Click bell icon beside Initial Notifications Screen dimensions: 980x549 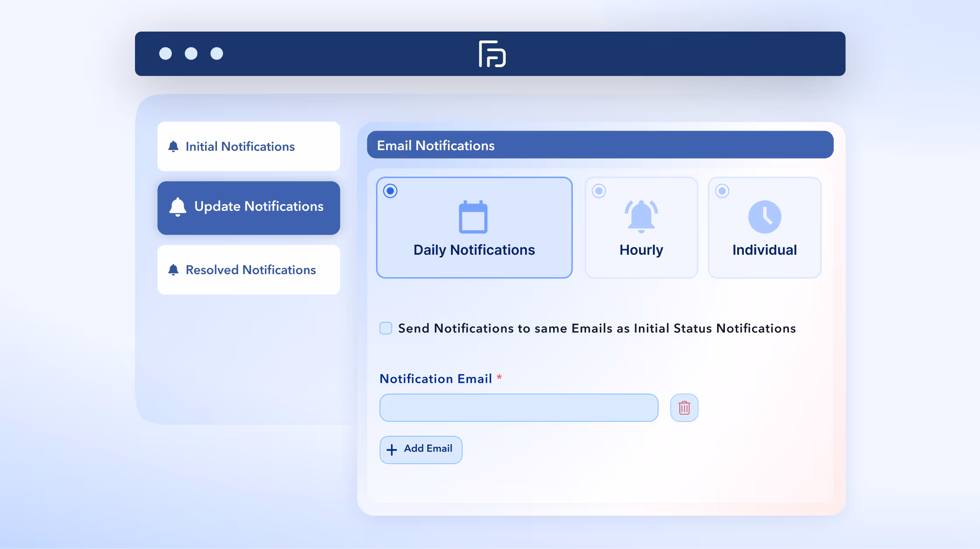(x=174, y=146)
